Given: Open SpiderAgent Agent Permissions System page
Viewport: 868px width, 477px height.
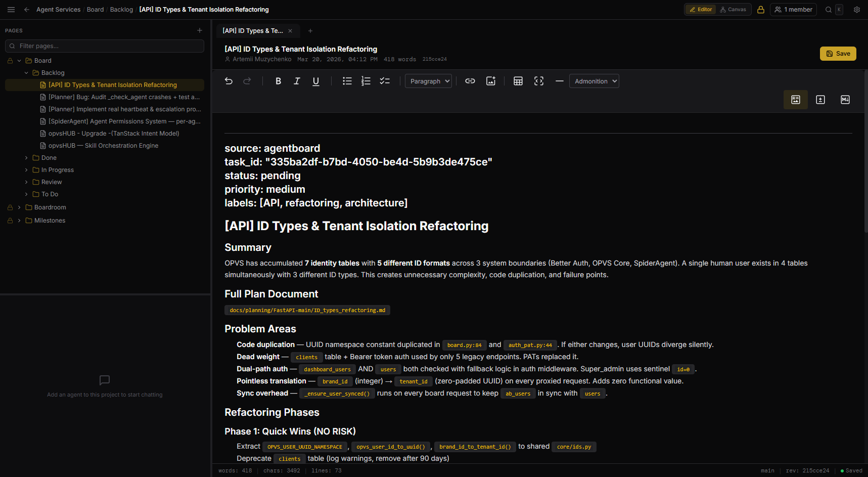Looking at the screenshot, I should (x=105, y=121).
